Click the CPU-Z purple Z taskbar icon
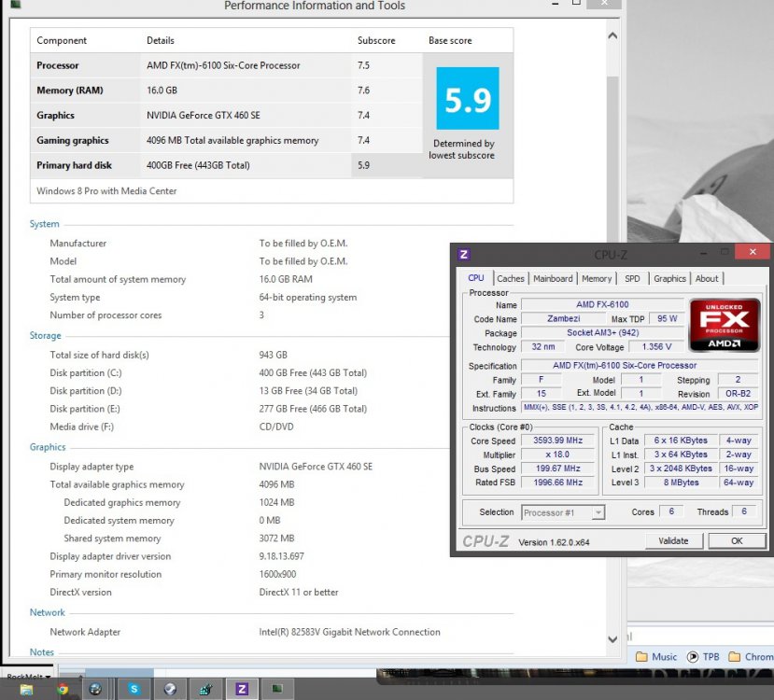The width and height of the screenshot is (774, 700). (242, 689)
